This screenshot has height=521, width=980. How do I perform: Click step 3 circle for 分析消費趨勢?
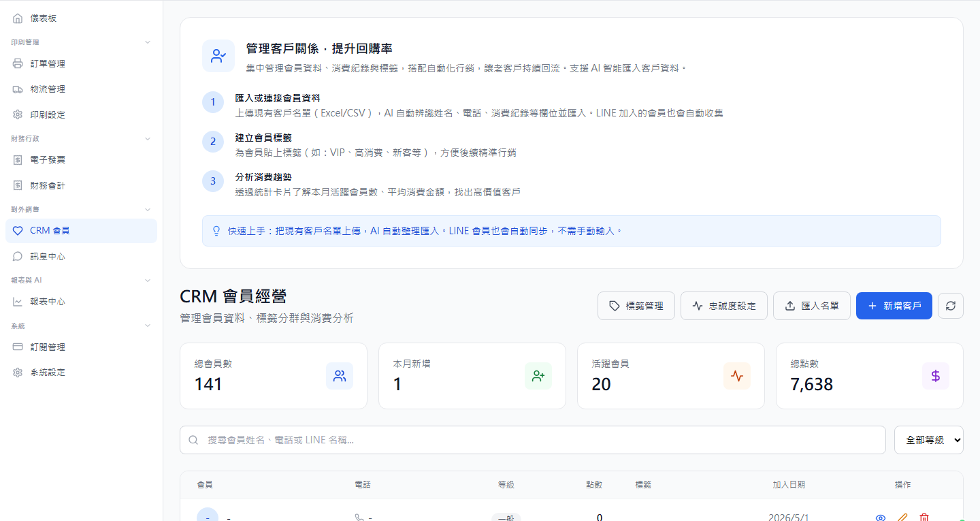point(213,181)
